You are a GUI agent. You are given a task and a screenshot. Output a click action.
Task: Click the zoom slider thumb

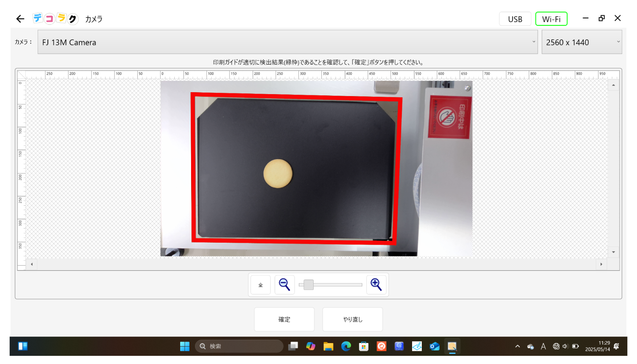pos(309,285)
